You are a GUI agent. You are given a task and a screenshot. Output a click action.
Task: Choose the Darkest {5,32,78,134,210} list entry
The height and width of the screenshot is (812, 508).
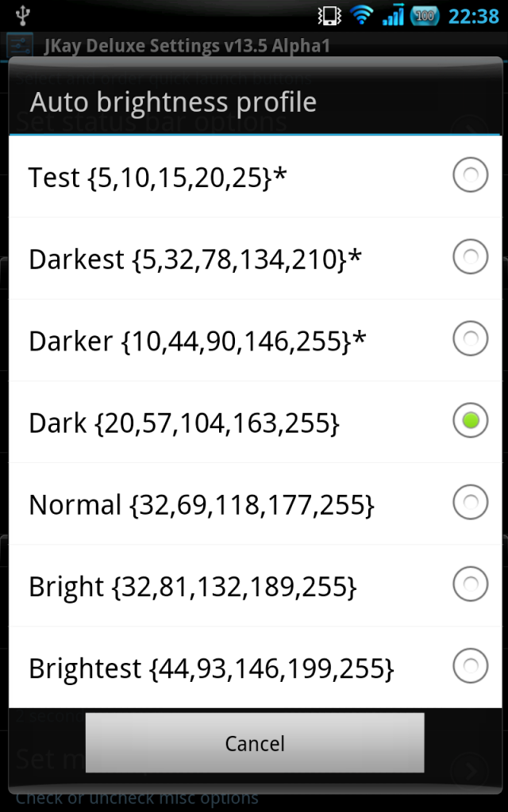(255, 259)
